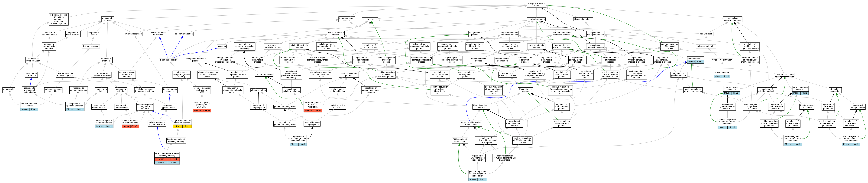Click the 'cellular response to interferon-beta' node
Viewport: 868px width, 183px height.
coord(130,124)
